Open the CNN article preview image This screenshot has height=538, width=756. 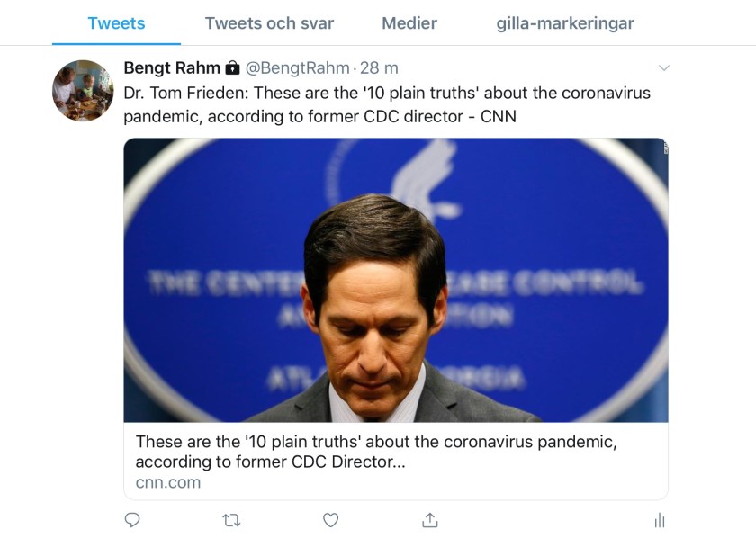pos(396,280)
